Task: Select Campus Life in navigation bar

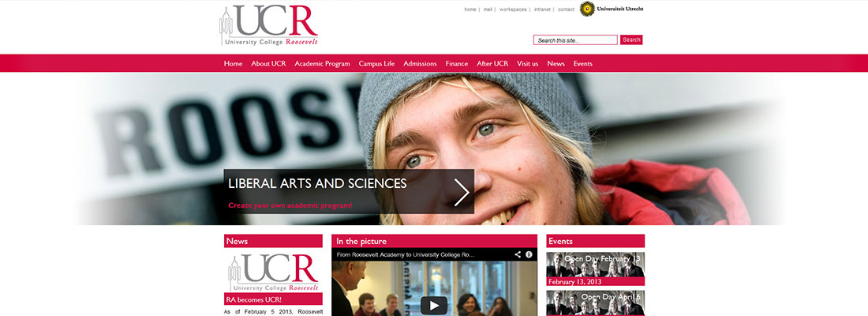Action: click(376, 64)
